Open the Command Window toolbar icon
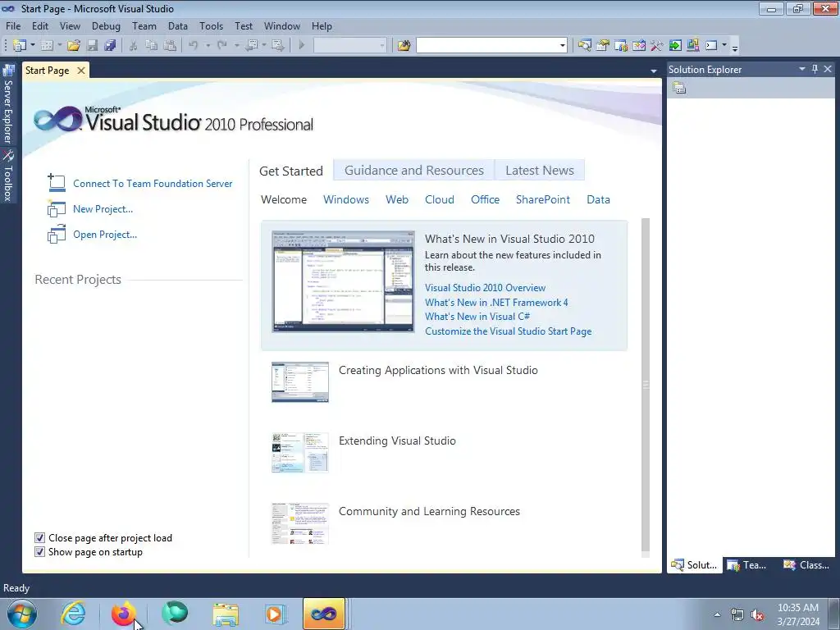Viewport: 840px width, 630px height. click(x=711, y=46)
